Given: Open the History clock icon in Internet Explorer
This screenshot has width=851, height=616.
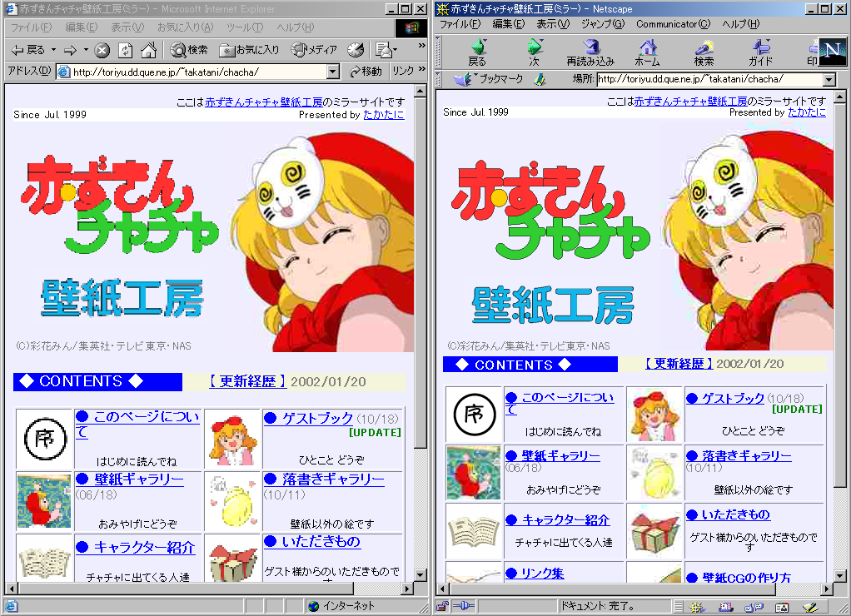Looking at the screenshot, I should (356, 51).
